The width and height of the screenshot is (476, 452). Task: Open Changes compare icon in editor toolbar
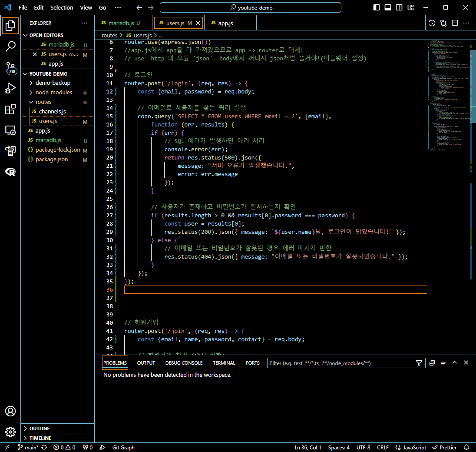coord(443,23)
